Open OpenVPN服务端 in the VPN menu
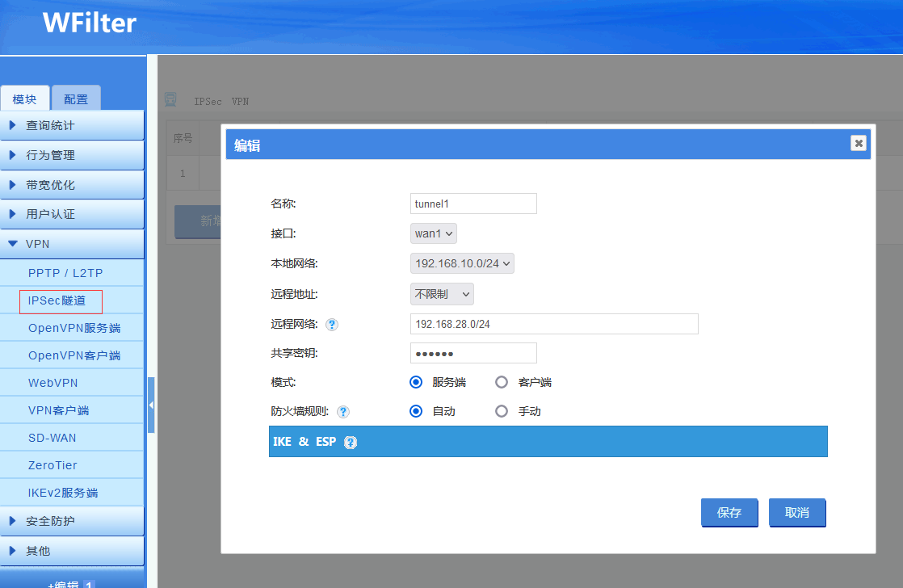903x588 pixels. click(x=74, y=328)
